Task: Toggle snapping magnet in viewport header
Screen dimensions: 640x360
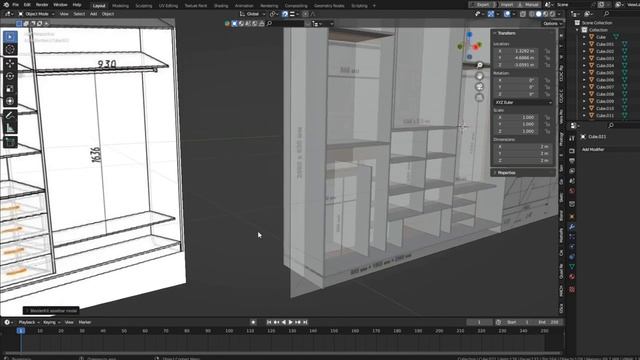Action: click(285, 14)
